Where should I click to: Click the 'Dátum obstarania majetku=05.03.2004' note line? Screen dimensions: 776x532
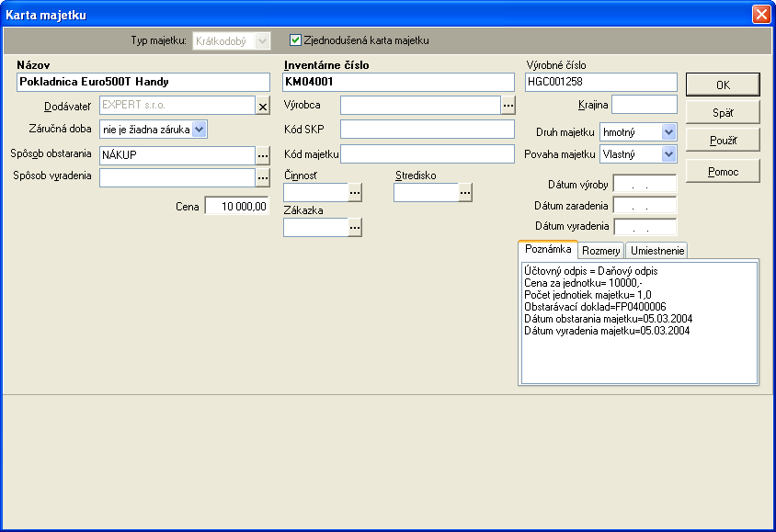click(609, 319)
